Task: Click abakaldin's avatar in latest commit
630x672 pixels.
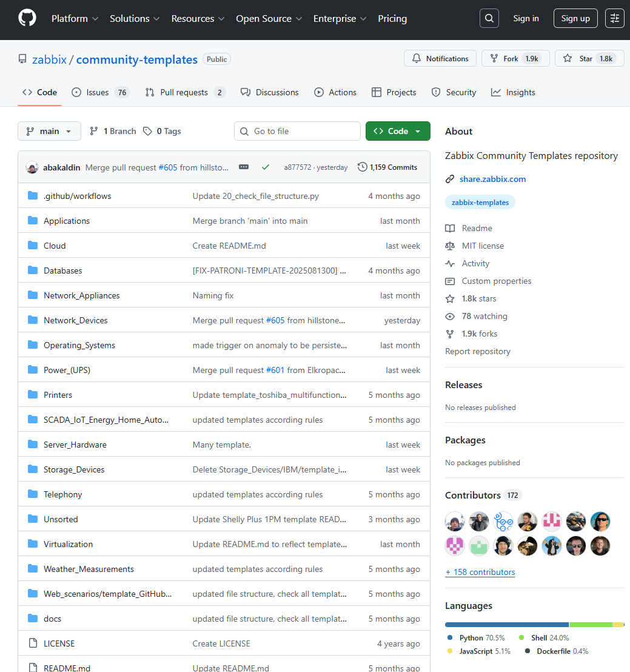Action: coord(32,167)
